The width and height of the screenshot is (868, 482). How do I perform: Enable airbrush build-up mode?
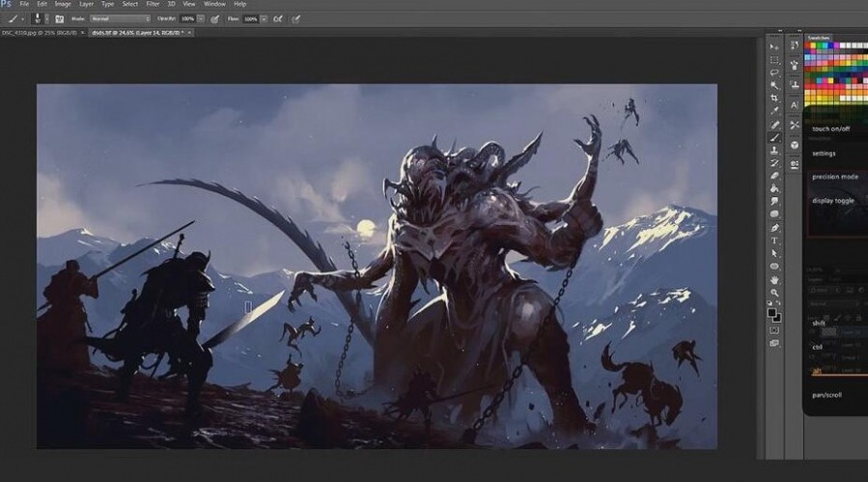[278, 19]
